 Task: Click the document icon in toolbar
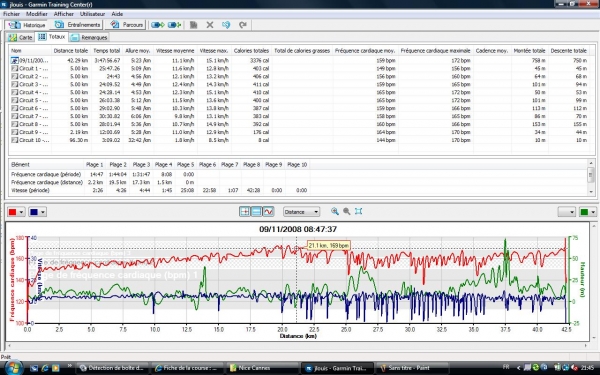point(194,25)
